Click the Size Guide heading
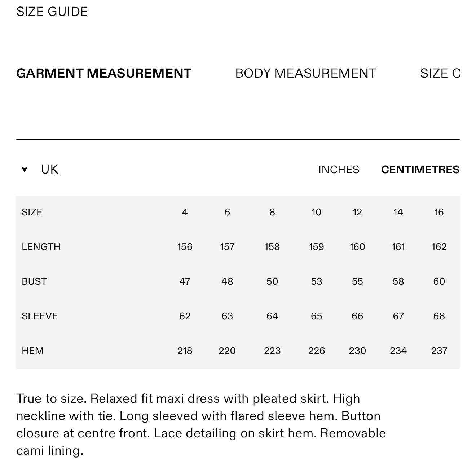 pyautogui.click(x=52, y=12)
